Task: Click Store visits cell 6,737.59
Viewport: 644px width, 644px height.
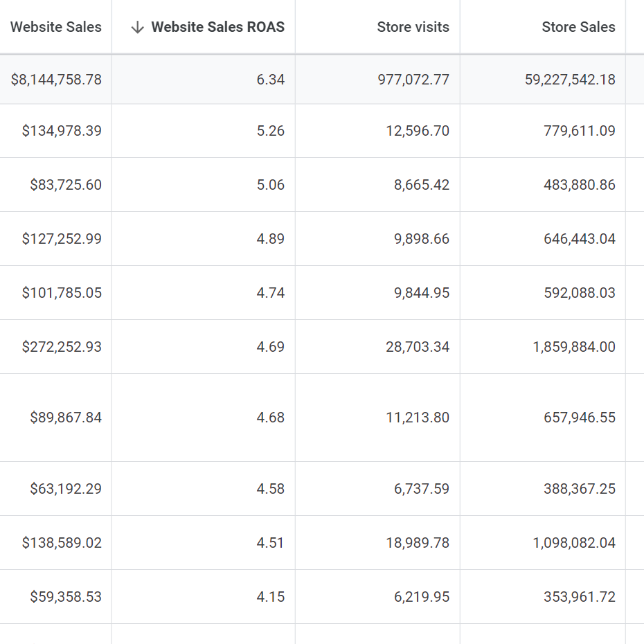Action: click(422, 488)
